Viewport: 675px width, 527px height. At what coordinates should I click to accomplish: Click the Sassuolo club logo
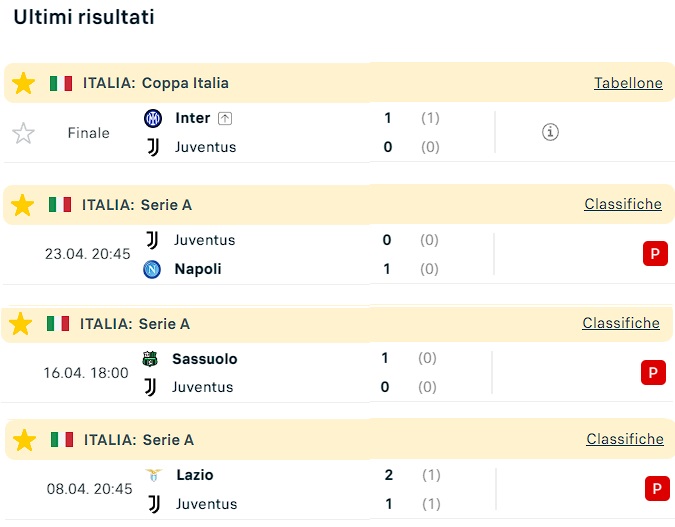(150, 358)
